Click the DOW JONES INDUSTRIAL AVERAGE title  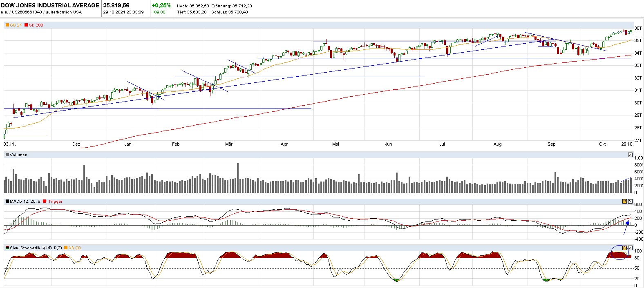point(50,5)
